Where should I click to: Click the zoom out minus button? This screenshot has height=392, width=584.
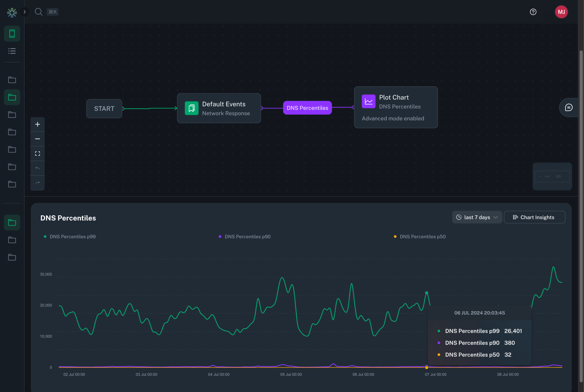[x=37, y=139]
